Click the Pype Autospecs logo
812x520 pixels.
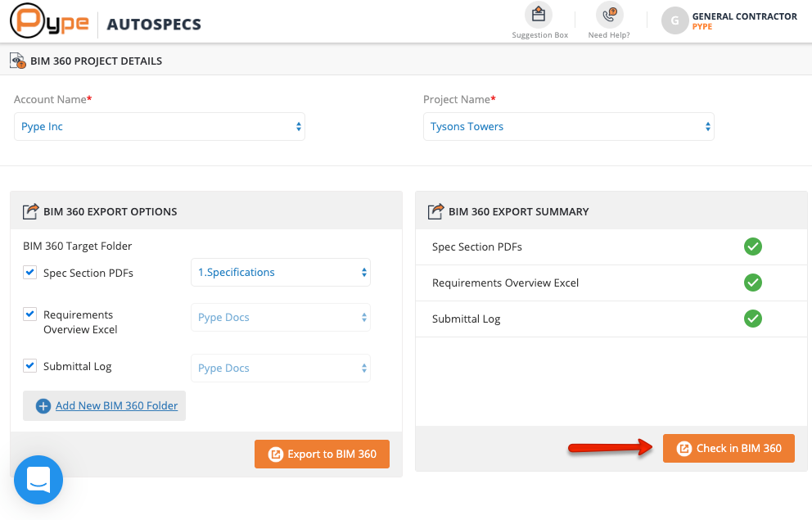pos(106,23)
